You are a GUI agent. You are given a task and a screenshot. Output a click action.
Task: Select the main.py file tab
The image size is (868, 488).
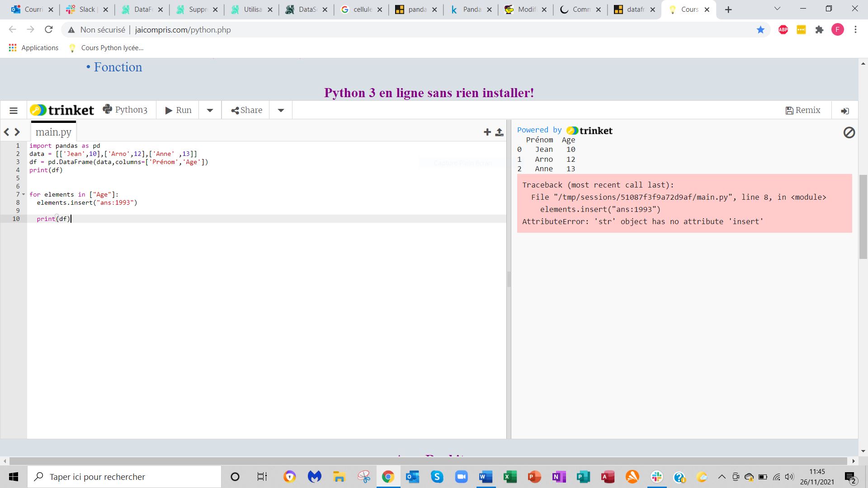[53, 132]
